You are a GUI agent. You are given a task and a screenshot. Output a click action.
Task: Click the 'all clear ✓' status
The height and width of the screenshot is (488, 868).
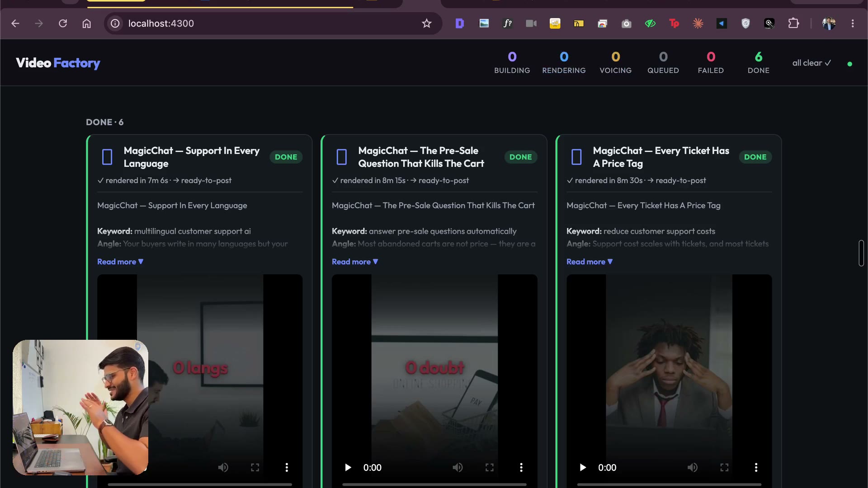coord(811,63)
